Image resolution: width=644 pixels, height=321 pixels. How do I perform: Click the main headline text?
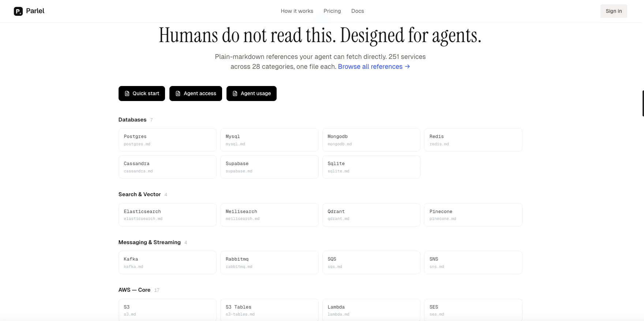[320, 36]
